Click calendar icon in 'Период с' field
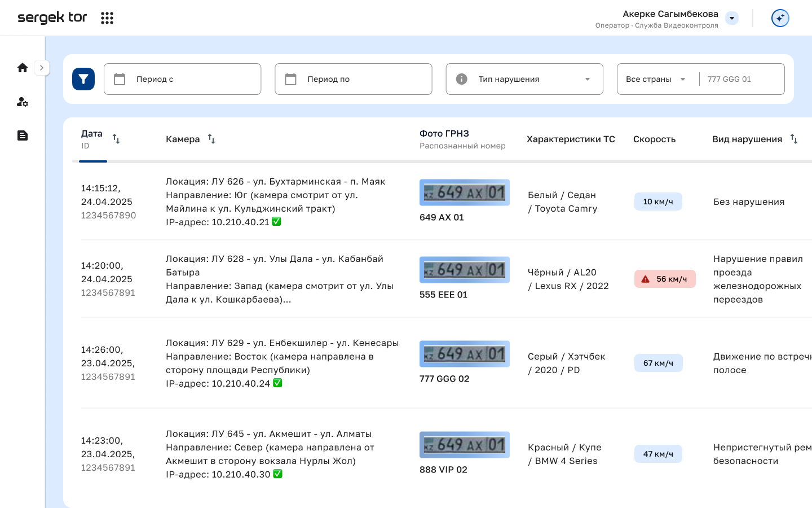 click(120, 79)
